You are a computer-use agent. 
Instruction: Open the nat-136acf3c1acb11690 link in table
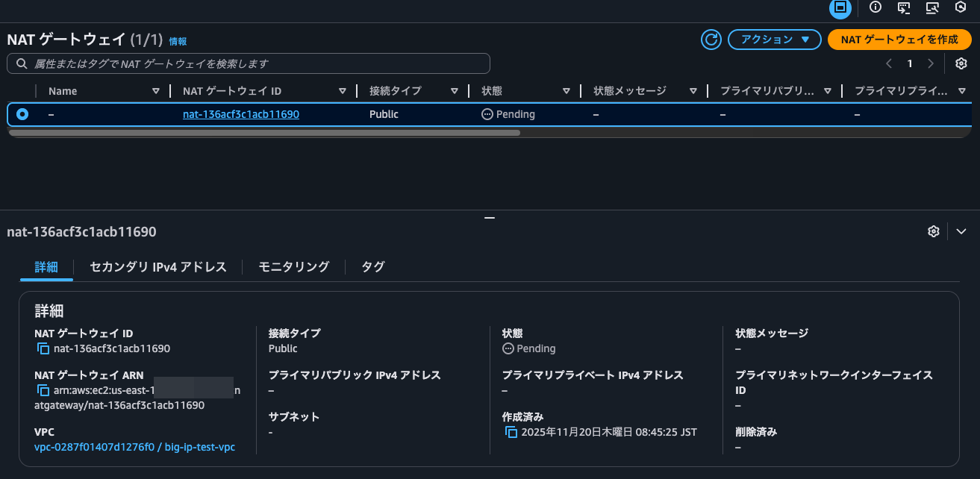(x=240, y=113)
